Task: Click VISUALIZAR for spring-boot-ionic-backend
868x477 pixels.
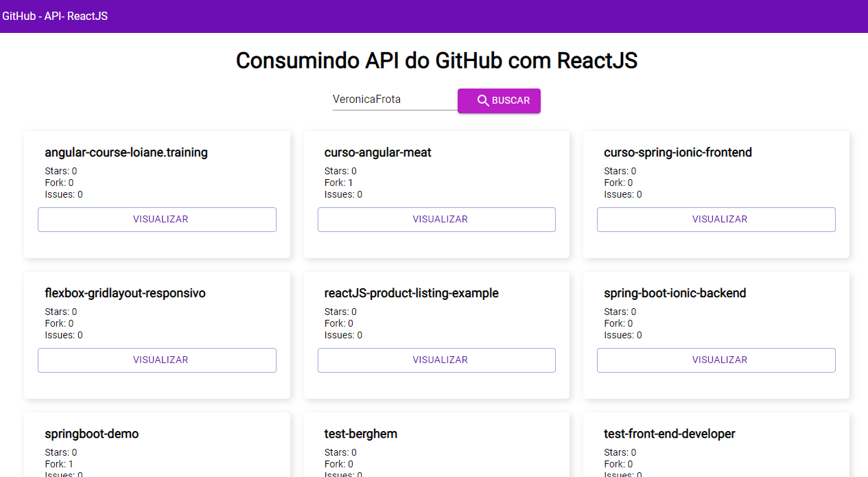Action: 716,360
